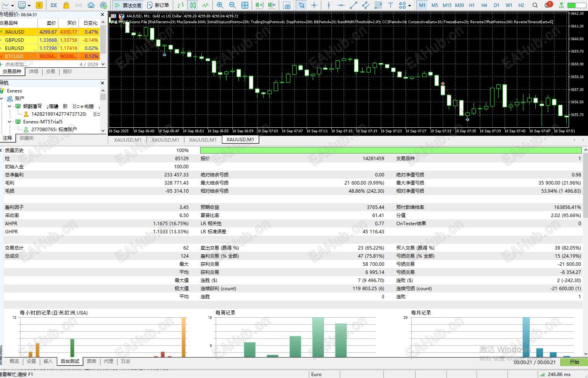Select the horizontal line drawing tool
588x378 pixels.
341,5
